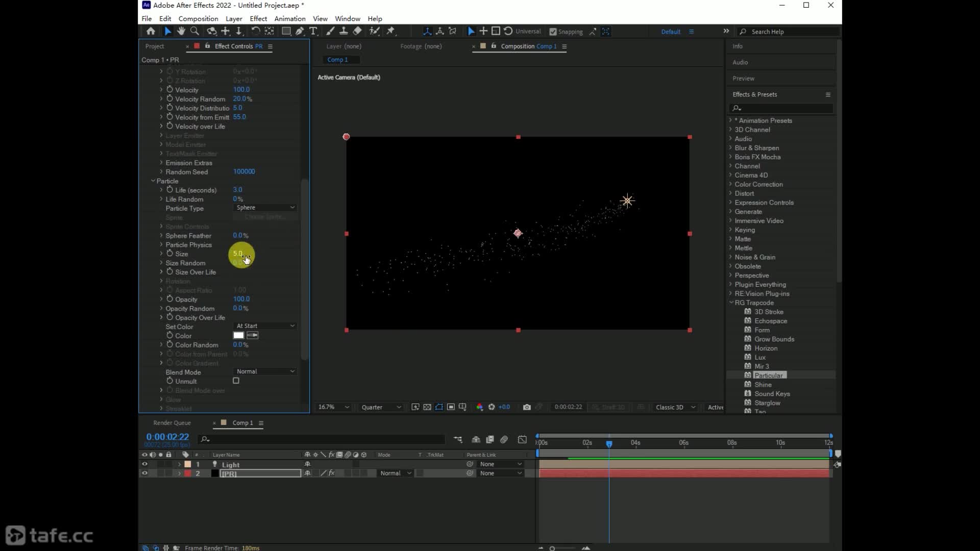Open grid and guide options icon
The width and height of the screenshot is (980, 551).
[x=462, y=407]
